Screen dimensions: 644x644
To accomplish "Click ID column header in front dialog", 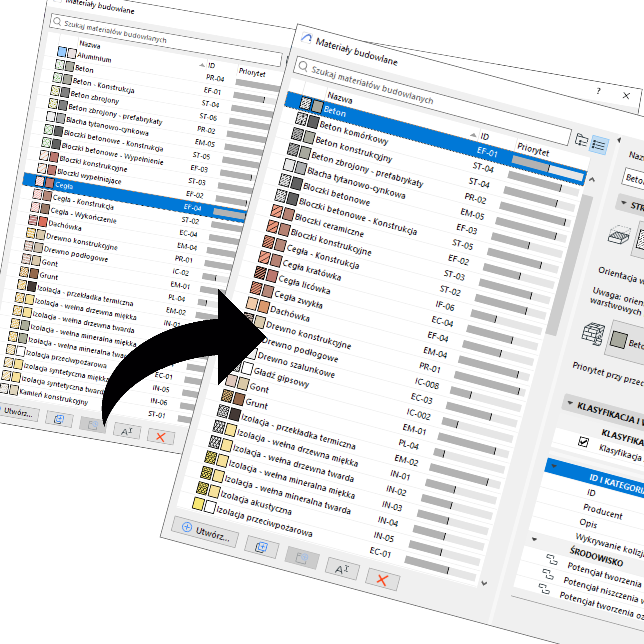I will [x=485, y=136].
